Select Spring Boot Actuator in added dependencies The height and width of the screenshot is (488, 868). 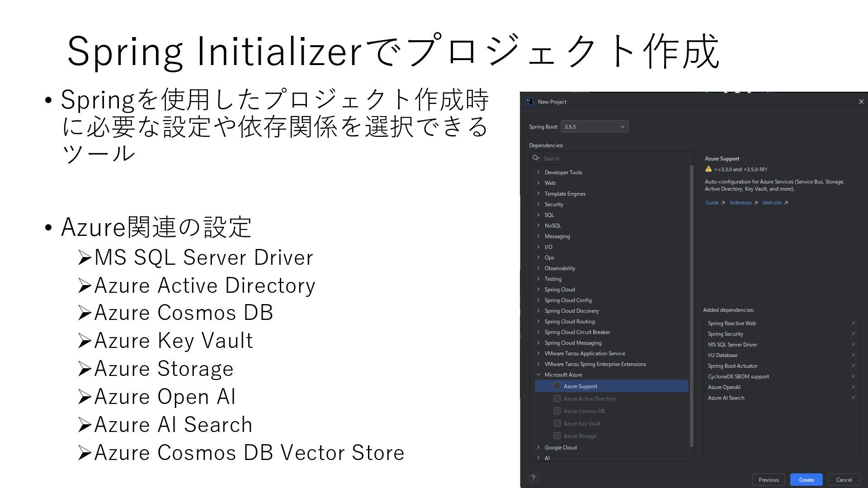point(732,366)
